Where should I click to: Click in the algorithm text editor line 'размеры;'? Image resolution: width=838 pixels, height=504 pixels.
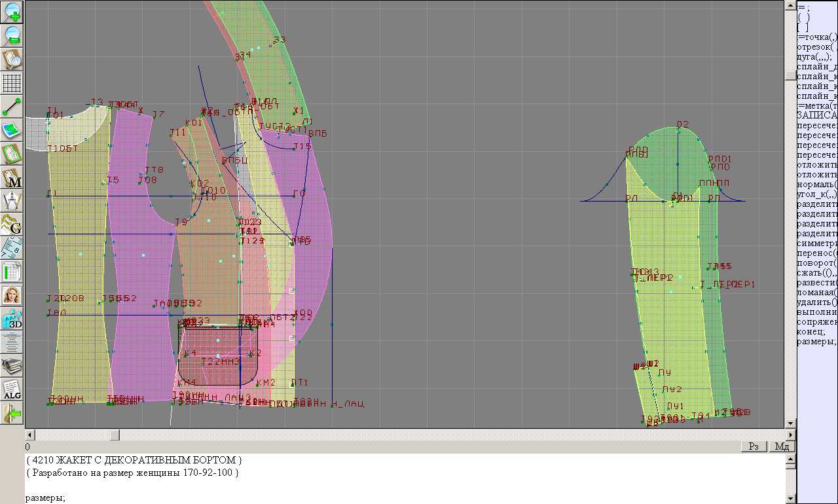(x=46, y=498)
